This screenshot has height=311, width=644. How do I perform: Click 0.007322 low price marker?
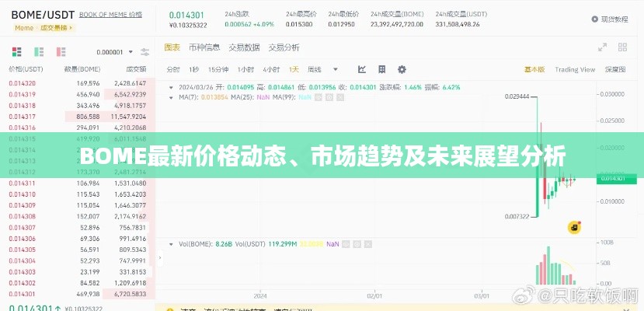click(517, 216)
